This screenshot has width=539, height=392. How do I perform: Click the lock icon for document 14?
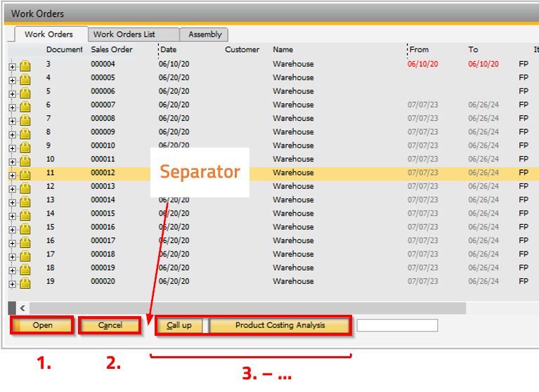25,216
